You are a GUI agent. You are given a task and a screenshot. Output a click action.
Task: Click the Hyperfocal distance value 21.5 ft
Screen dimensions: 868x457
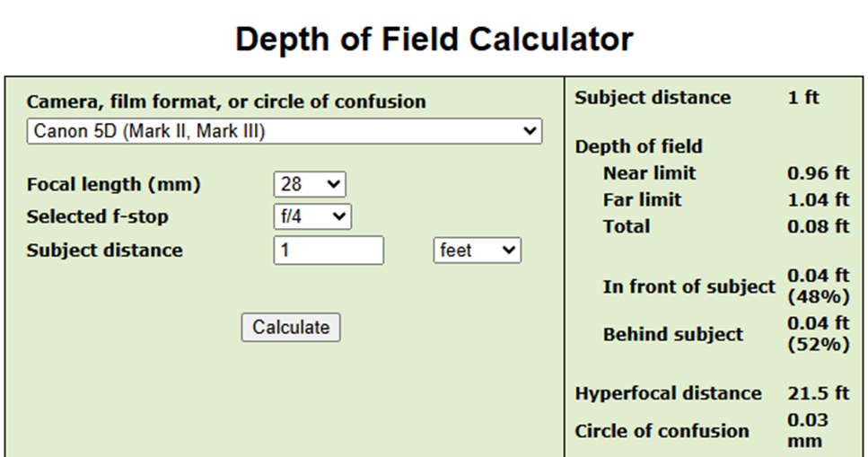(x=817, y=393)
